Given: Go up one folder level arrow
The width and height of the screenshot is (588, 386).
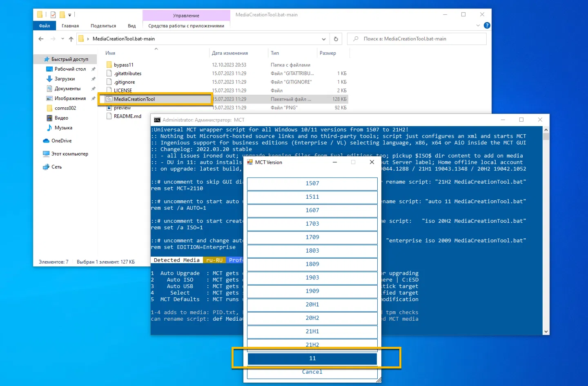Looking at the screenshot, I should tap(71, 39).
